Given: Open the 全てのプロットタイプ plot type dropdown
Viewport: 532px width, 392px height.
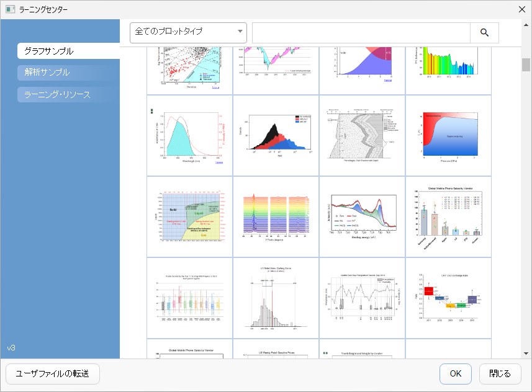Looking at the screenshot, I should point(188,33).
